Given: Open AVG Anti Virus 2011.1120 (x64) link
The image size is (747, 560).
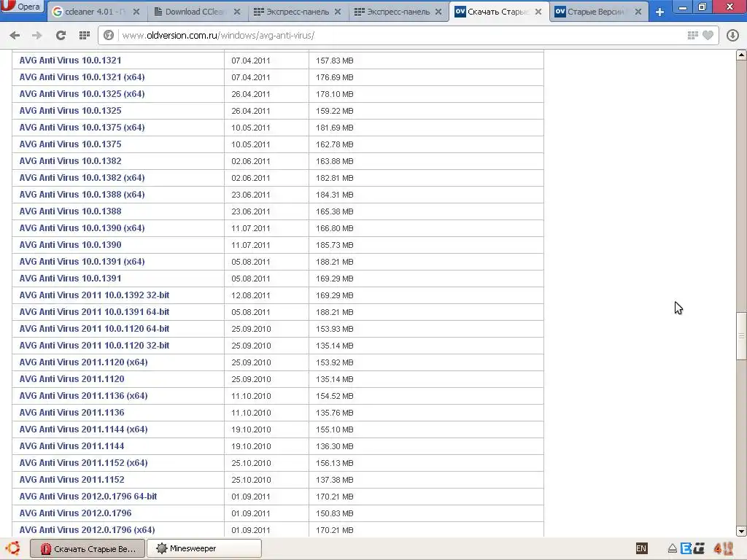Looking at the screenshot, I should pyautogui.click(x=83, y=362).
